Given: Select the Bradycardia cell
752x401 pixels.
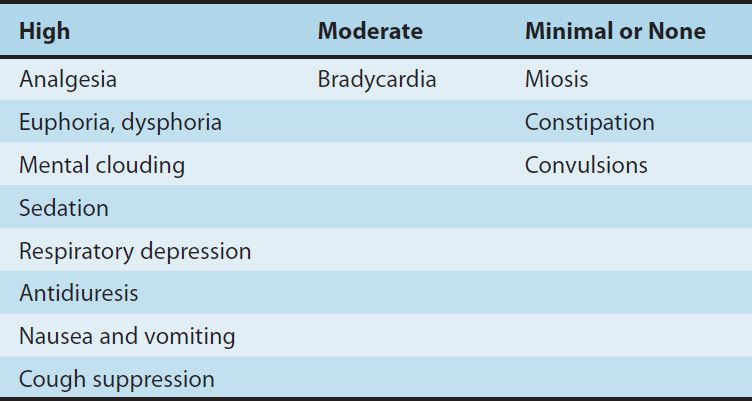Looking at the screenshot, I should point(377,79).
